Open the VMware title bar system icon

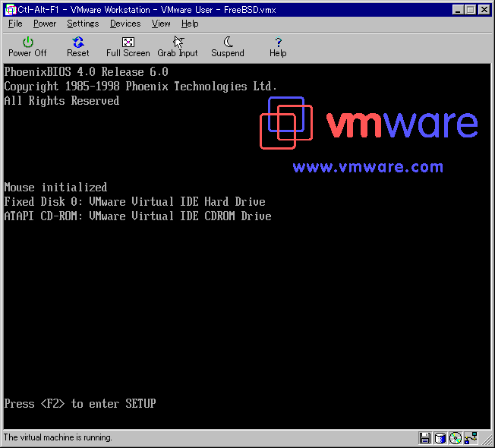(x=11, y=10)
